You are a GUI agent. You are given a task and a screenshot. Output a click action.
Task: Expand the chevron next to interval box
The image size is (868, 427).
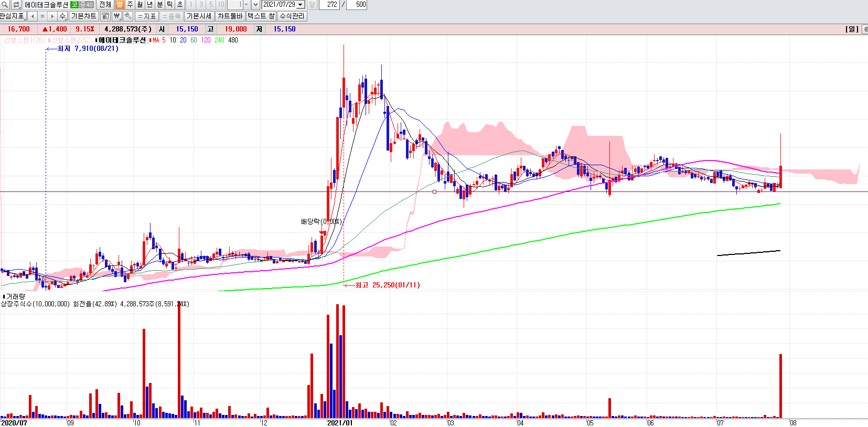tap(256, 5)
